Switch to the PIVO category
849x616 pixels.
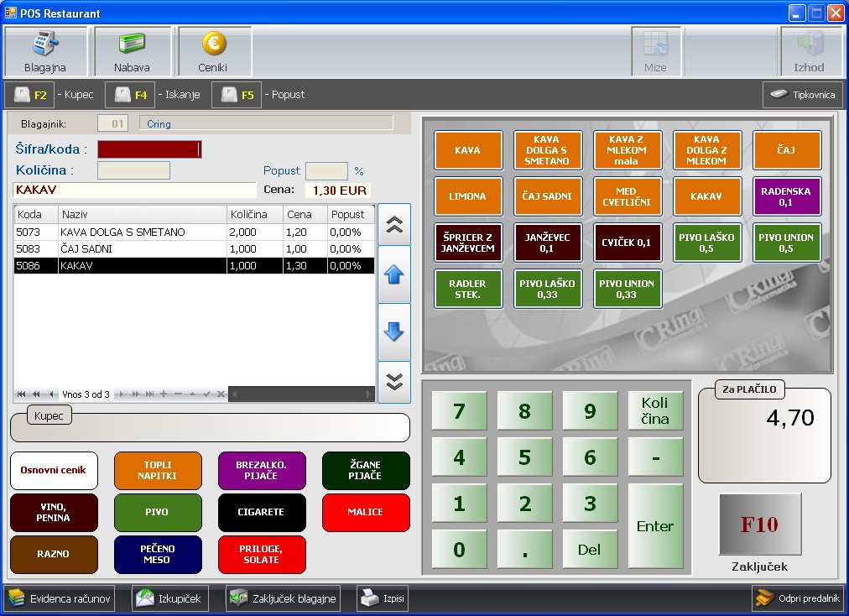point(158,512)
